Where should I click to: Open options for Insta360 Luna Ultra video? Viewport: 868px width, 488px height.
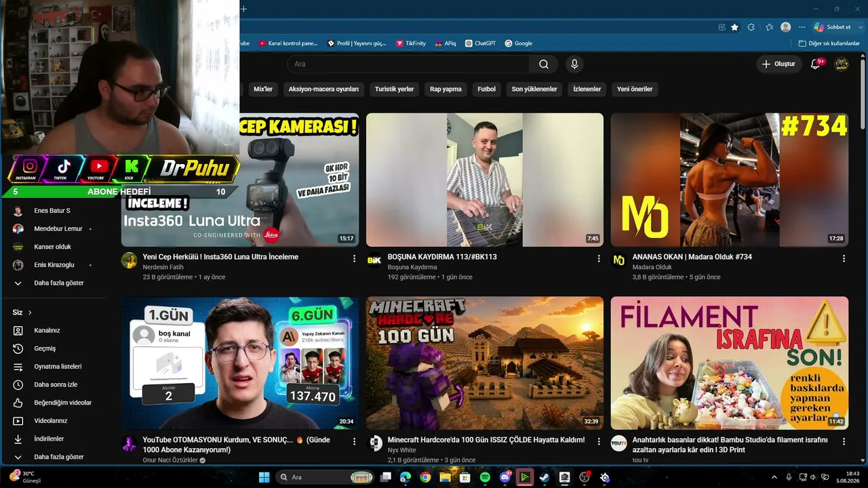[354, 258]
